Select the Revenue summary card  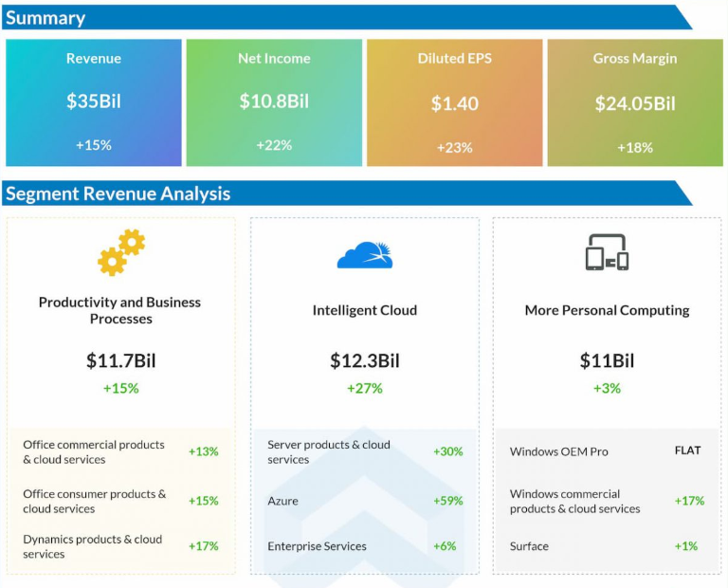93,102
